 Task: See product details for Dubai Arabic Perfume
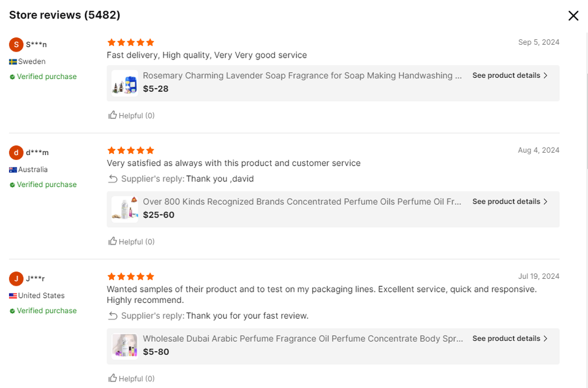510,338
